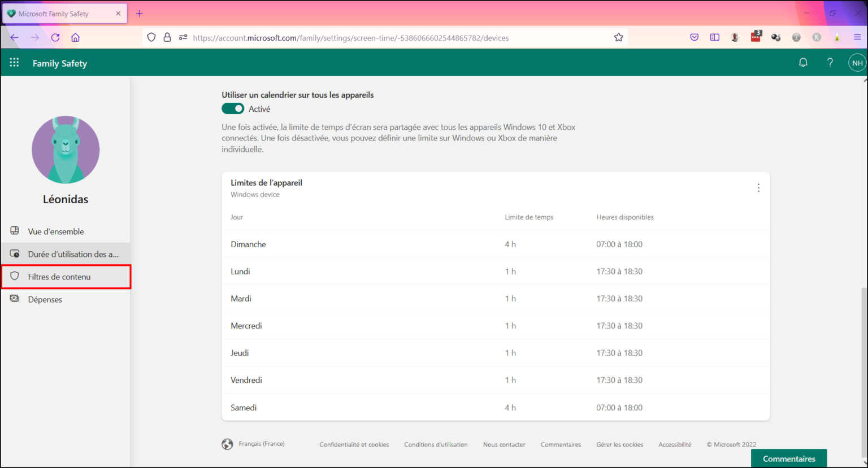Click the notifications bell in Family Safety
This screenshot has height=468, width=868.
(803, 62)
